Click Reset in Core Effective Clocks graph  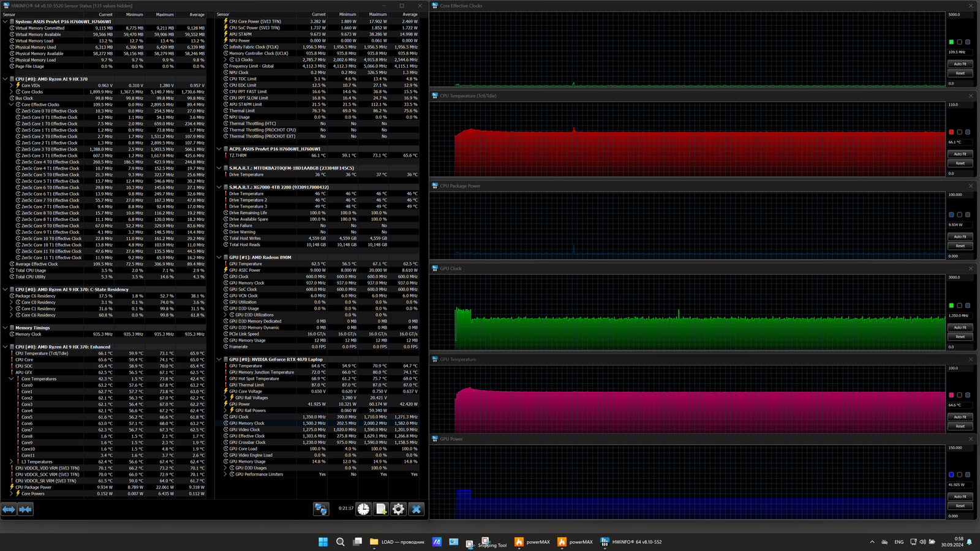960,73
